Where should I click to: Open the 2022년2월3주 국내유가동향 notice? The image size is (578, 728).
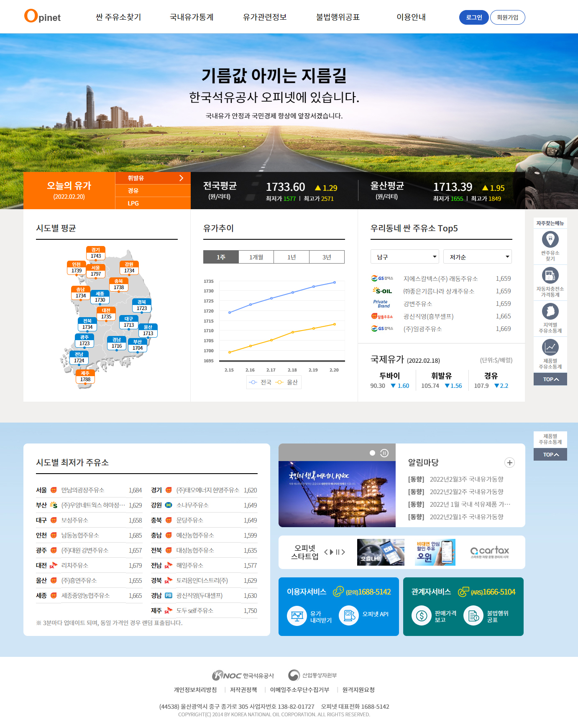pyautogui.click(x=466, y=479)
